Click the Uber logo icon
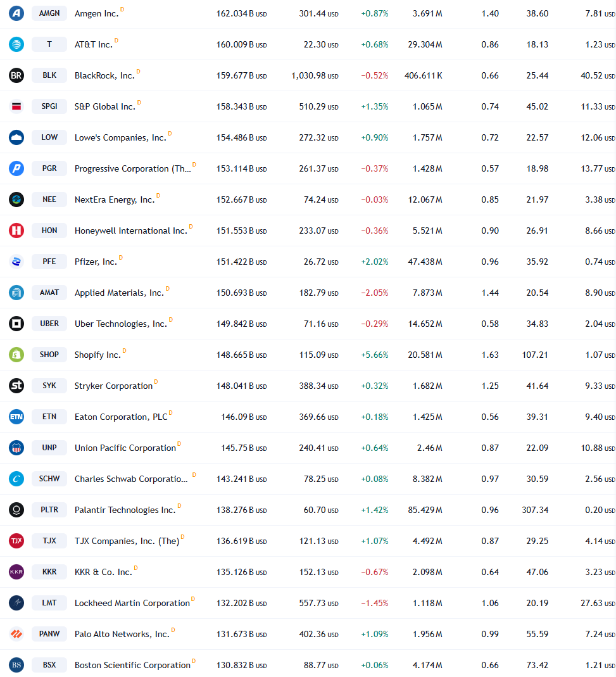 coord(16,324)
